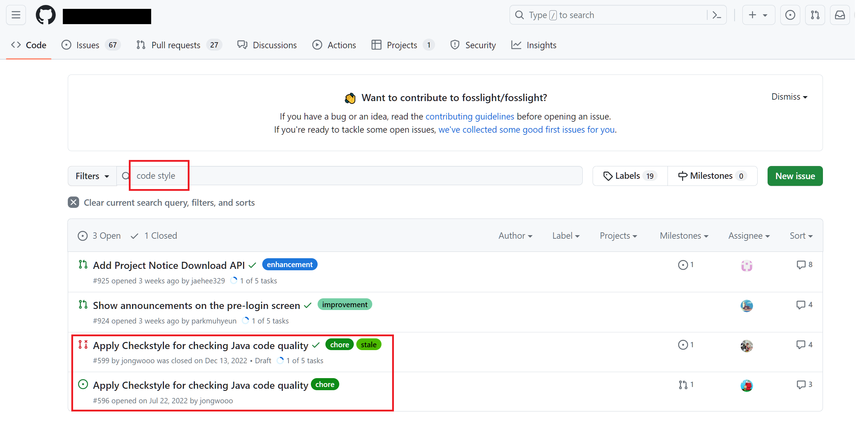Screen dimensions: 868x437
Task: Expand the Filters dropdown
Action: click(x=92, y=176)
